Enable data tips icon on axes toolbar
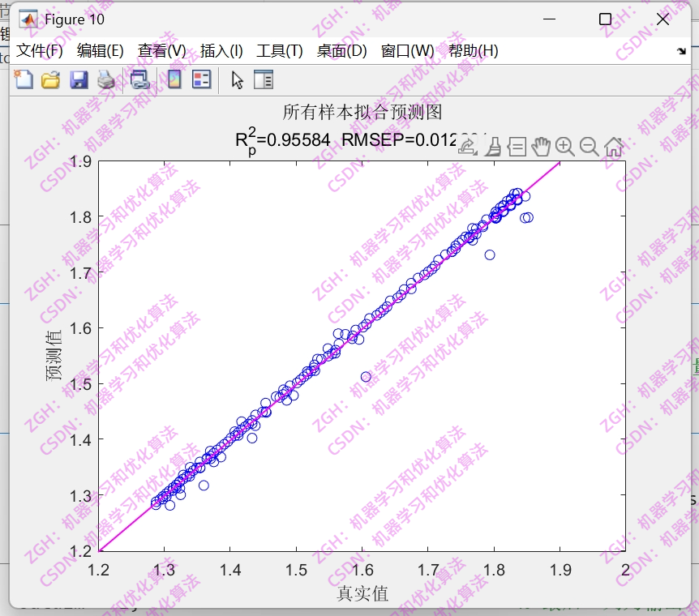 click(517, 147)
